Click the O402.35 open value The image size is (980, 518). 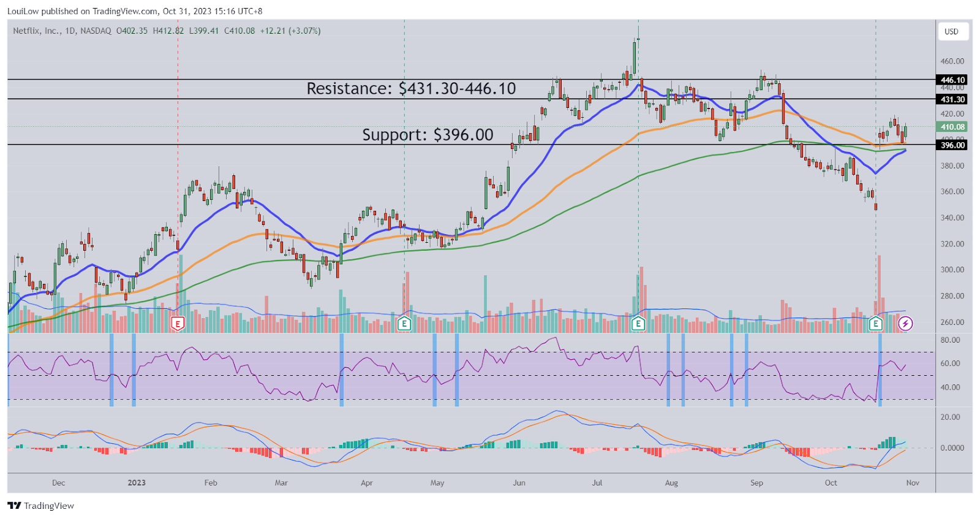132,31
